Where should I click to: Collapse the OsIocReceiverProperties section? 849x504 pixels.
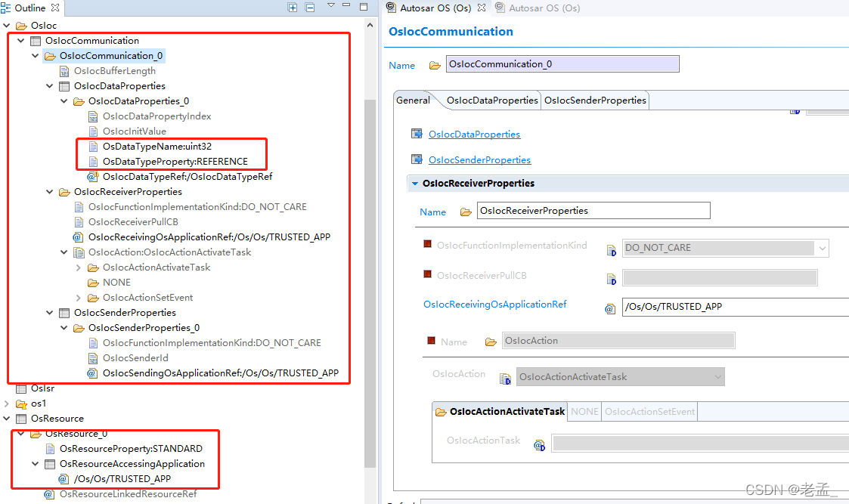[415, 184]
